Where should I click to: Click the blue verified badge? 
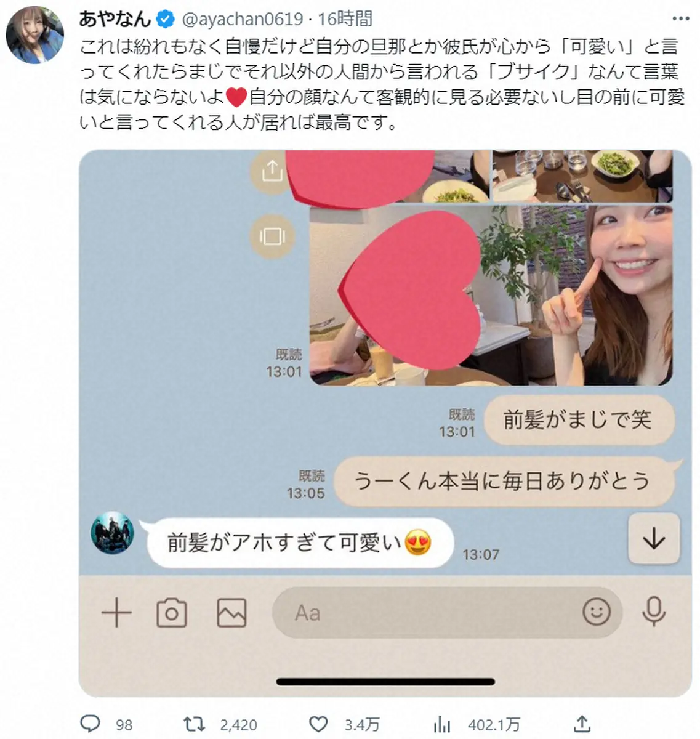point(165,19)
